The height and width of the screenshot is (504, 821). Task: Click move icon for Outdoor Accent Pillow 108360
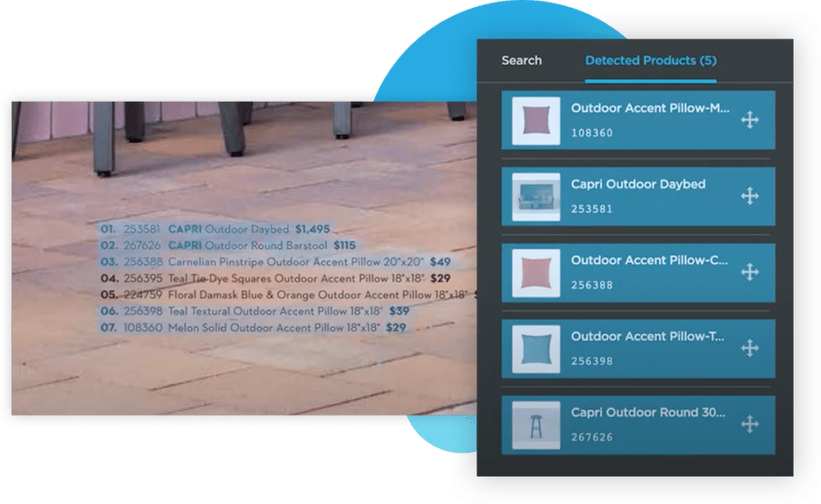pyautogui.click(x=749, y=120)
